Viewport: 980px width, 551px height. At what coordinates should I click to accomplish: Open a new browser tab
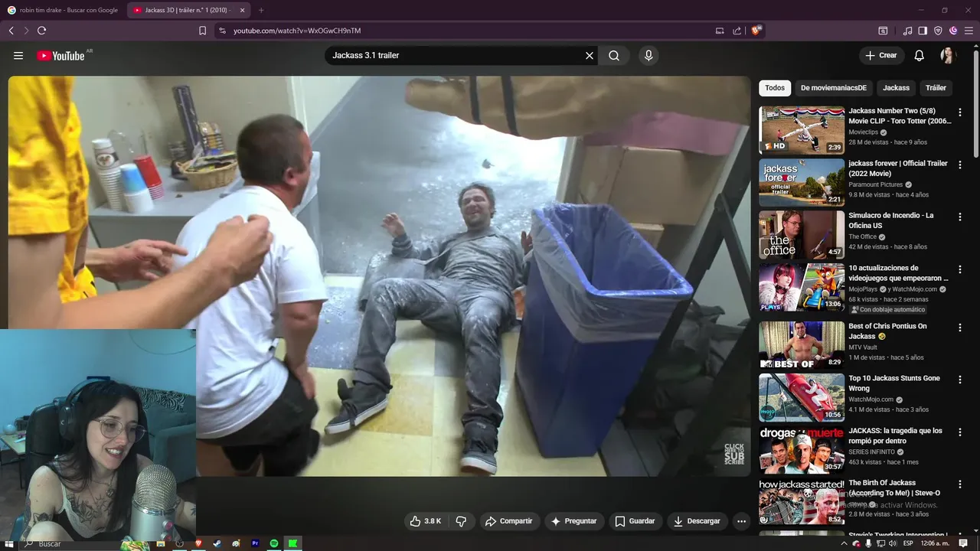[261, 10]
